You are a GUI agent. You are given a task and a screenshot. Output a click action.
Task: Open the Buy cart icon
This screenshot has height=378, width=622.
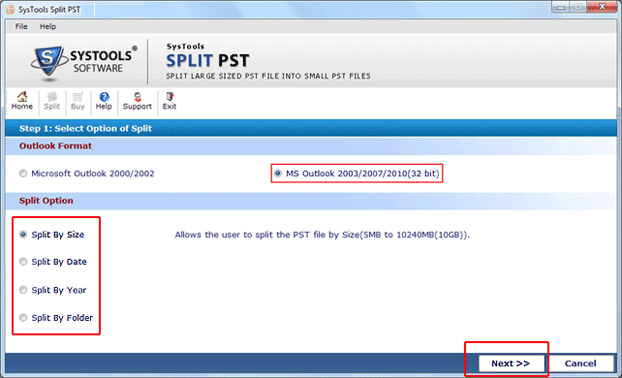click(78, 101)
